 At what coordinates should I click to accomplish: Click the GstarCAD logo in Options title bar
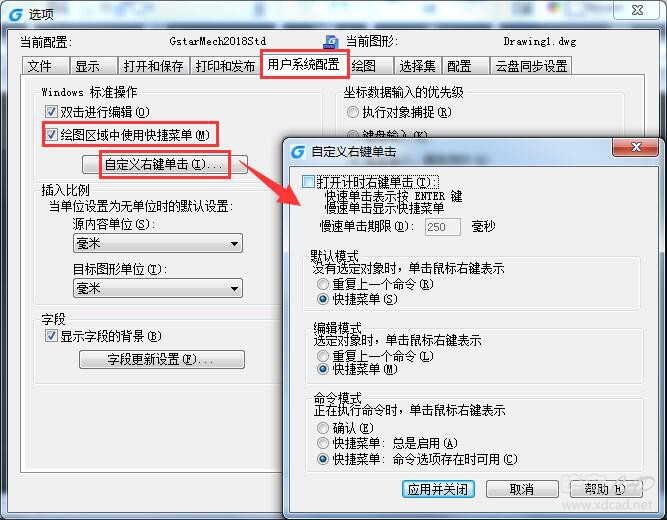(16, 14)
